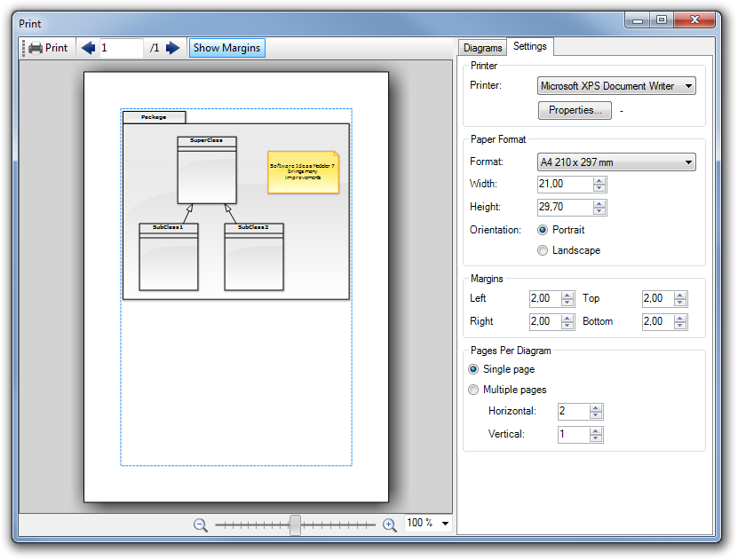Close the Print window

694,20
